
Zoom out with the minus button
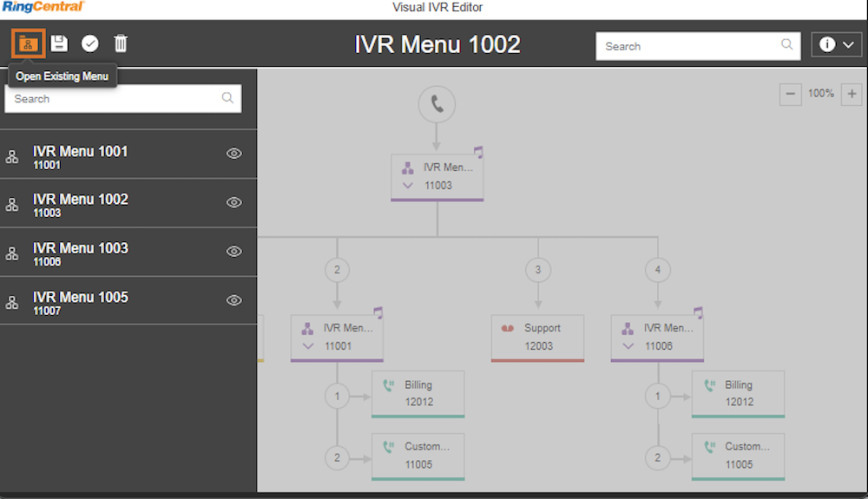791,94
